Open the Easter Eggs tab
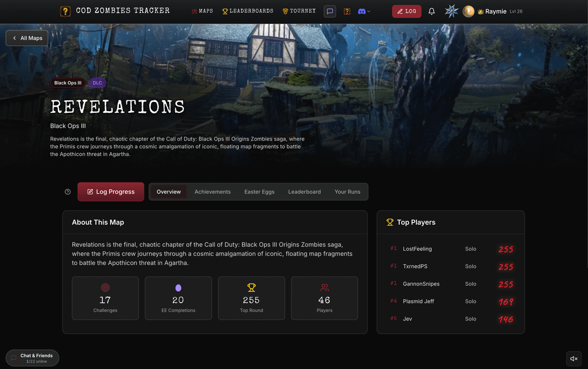The height and width of the screenshot is (369, 588). point(259,192)
